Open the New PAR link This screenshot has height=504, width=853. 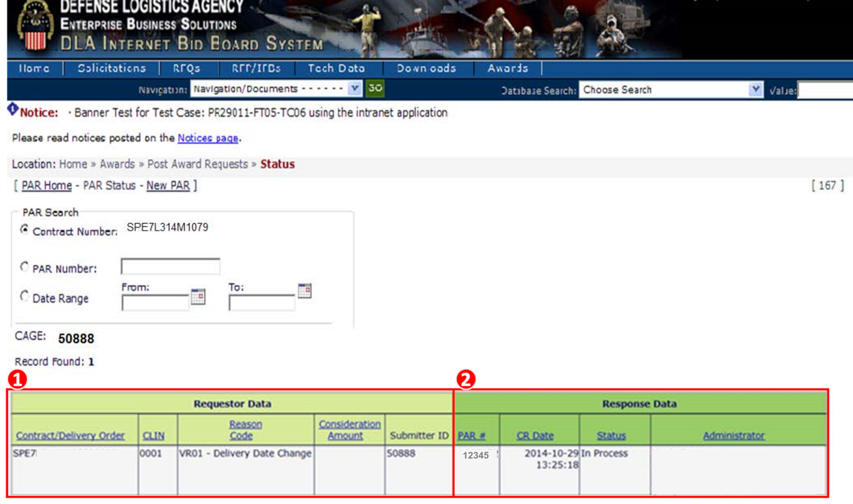(168, 186)
